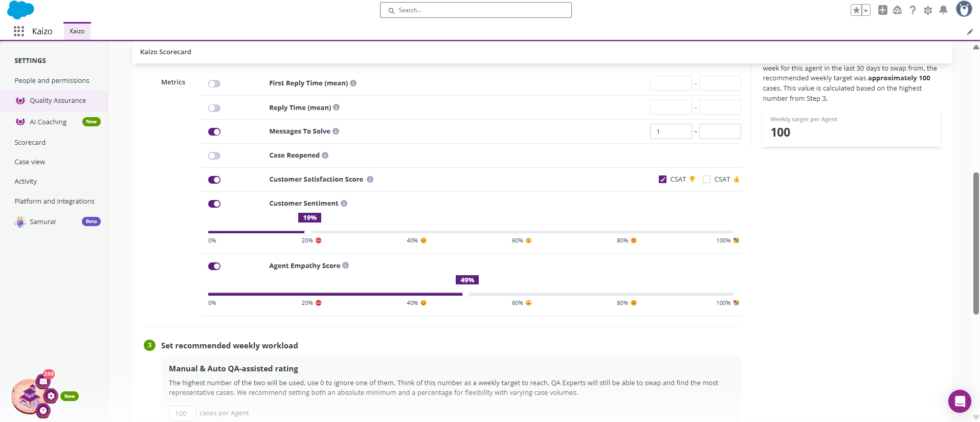Image resolution: width=980 pixels, height=422 pixels.
Task: Enable the Reply Time toggle
Action: tap(214, 108)
